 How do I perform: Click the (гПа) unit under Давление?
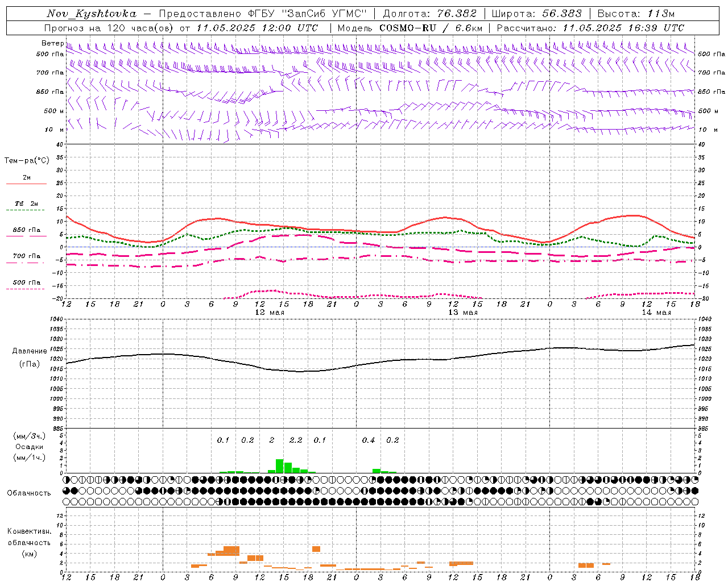pos(30,364)
